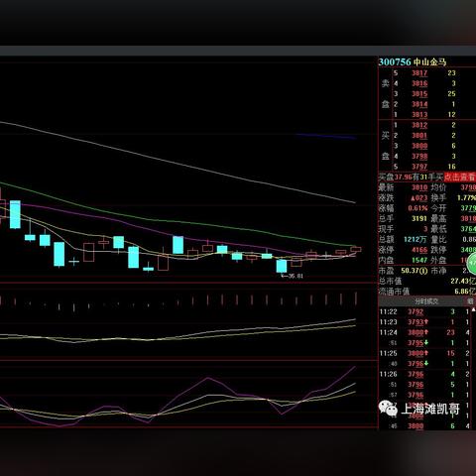Click the buy-2 price 3801
The width and height of the screenshot is (476, 476).
pos(419,135)
